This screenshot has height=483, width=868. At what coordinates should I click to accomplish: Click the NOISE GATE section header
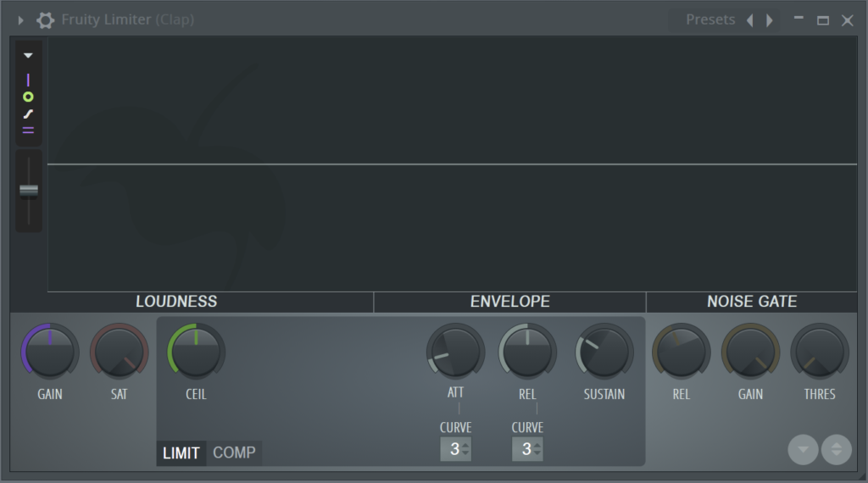(x=752, y=302)
